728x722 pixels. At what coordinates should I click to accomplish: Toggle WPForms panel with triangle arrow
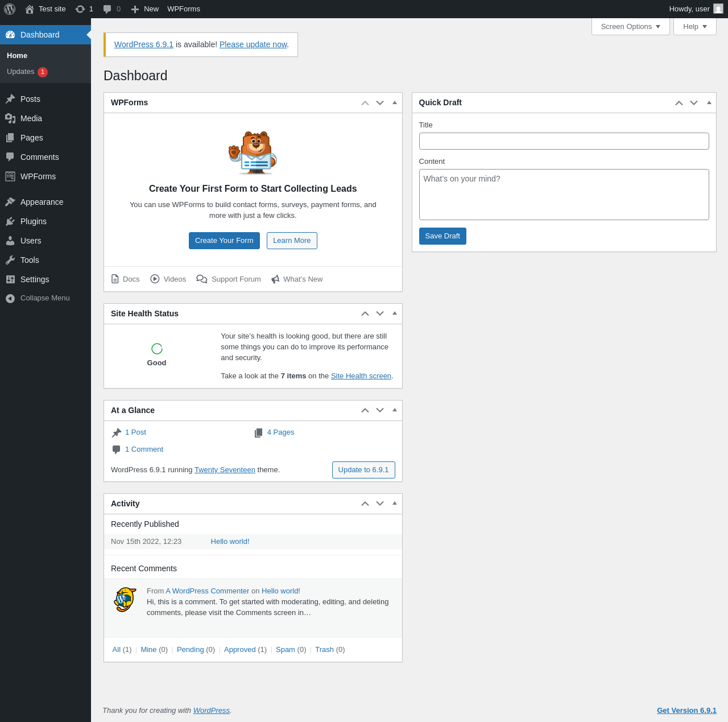(395, 102)
